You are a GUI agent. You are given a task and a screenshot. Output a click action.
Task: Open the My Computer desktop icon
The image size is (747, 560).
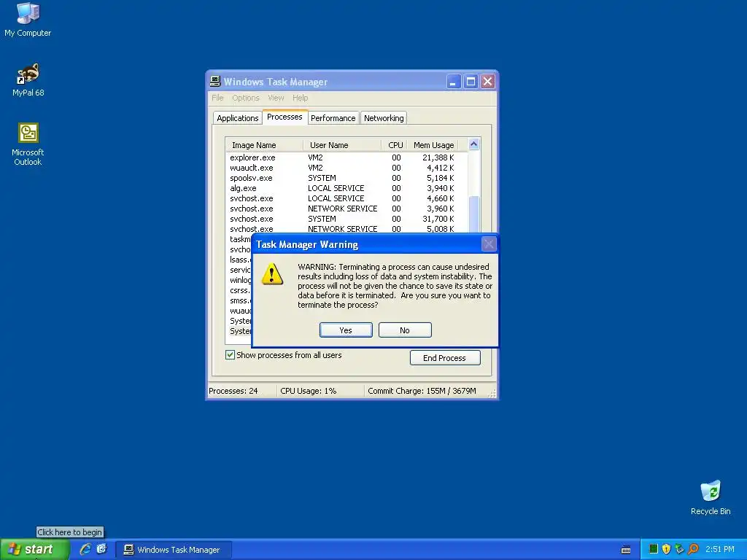click(x=28, y=19)
